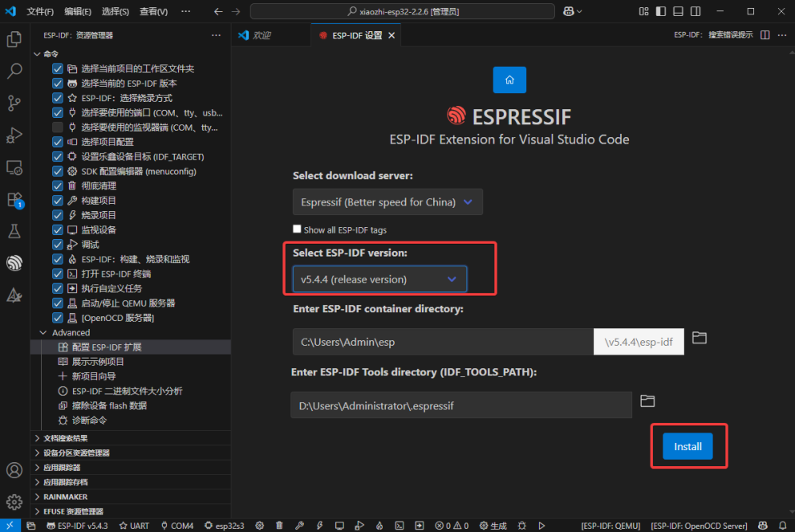This screenshot has height=532, width=795.
Task: Collapse the Advanced tree group
Action: click(43, 333)
